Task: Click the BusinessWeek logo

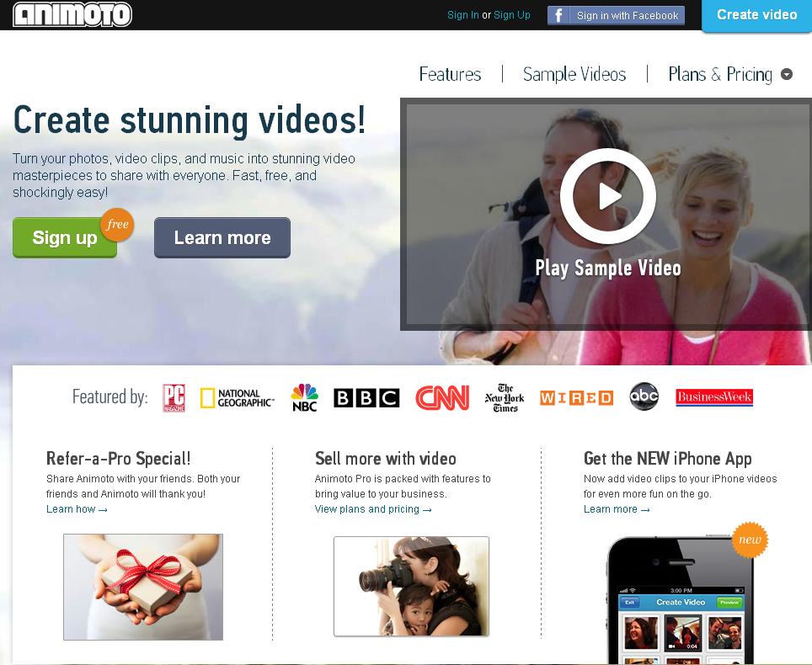Action: [714, 397]
